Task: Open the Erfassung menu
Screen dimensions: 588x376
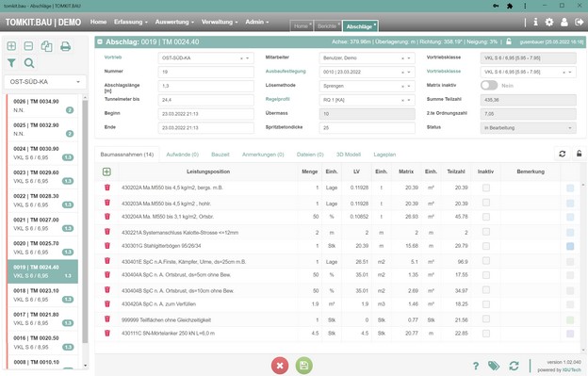Action: pos(130,22)
